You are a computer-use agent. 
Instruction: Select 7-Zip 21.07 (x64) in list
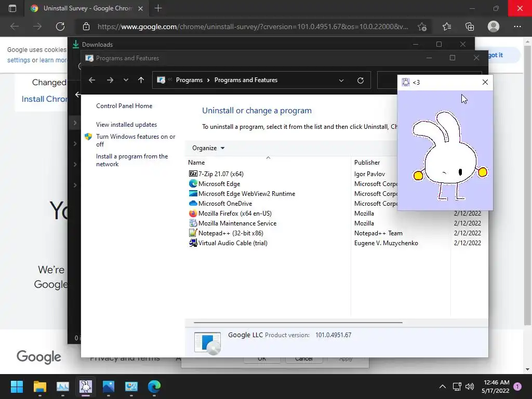[x=221, y=174]
